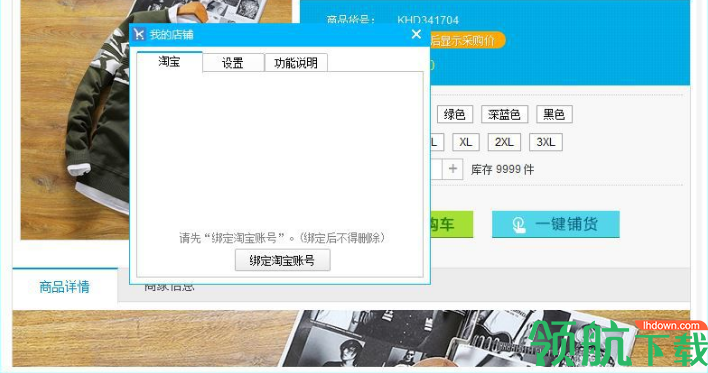Select the 绿色 color option
Screen dimensions: 708x373
455,114
